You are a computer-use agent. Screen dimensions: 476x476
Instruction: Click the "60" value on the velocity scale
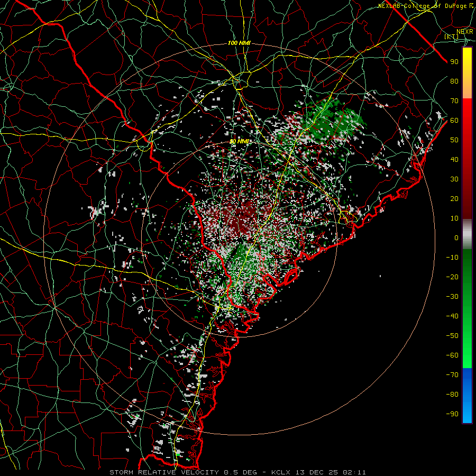(454, 121)
